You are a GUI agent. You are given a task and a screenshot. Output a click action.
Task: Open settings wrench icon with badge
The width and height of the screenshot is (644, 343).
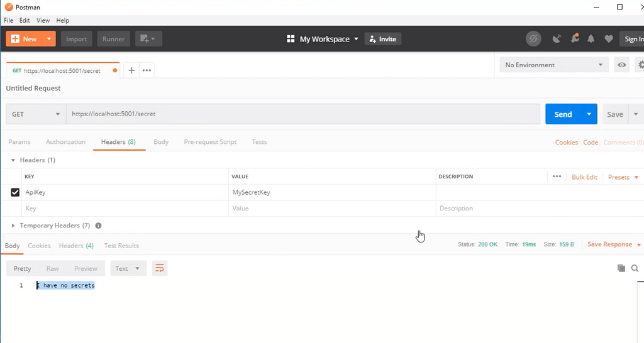575,38
